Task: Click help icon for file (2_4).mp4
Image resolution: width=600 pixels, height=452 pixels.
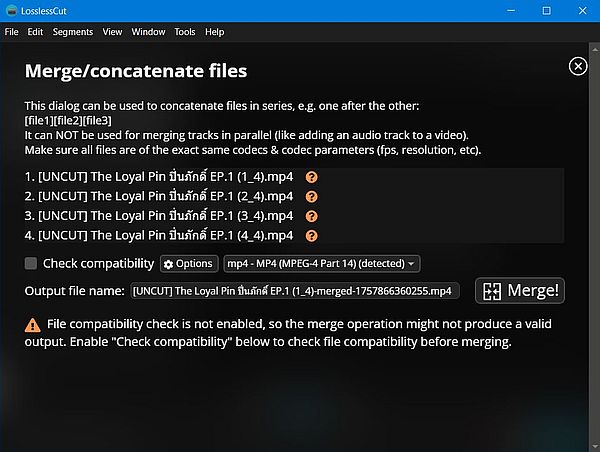Action: point(311,197)
